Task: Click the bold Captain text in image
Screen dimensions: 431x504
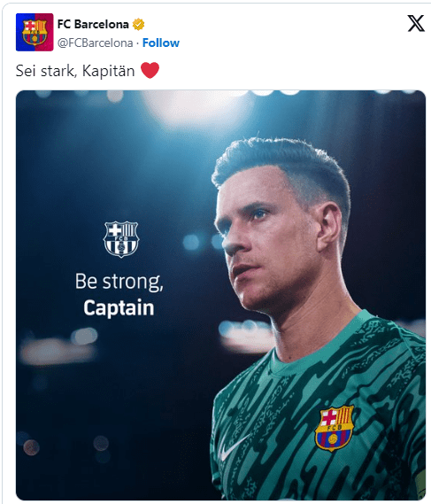Action: pos(119,307)
